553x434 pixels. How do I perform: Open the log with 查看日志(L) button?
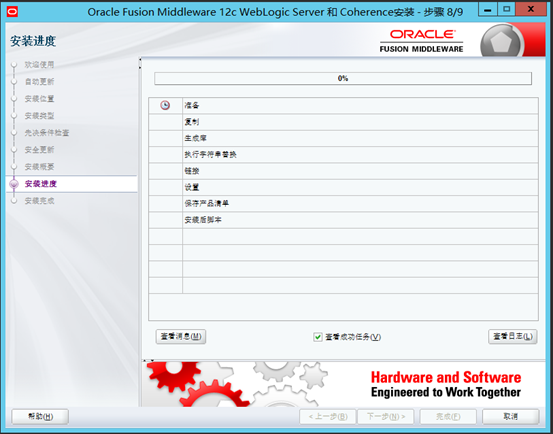(x=513, y=336)
